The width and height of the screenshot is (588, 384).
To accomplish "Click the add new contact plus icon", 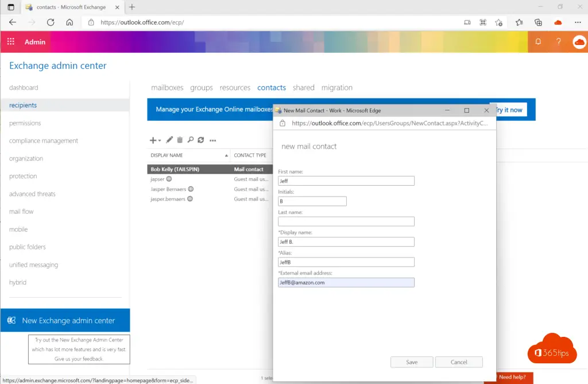I will [x=153, y=140].
